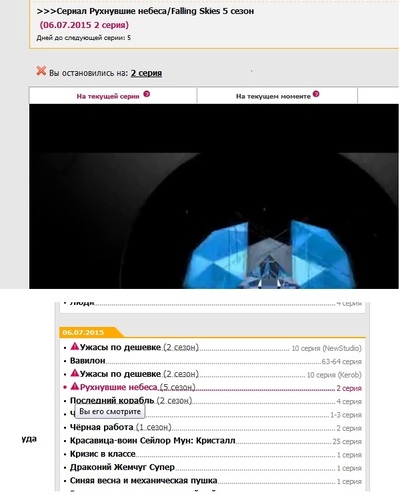Image resolution: width=400 pixels, height=494 pixels.
Task: Click '4 серия' on Последний корабль row
Action: (349, 402)
